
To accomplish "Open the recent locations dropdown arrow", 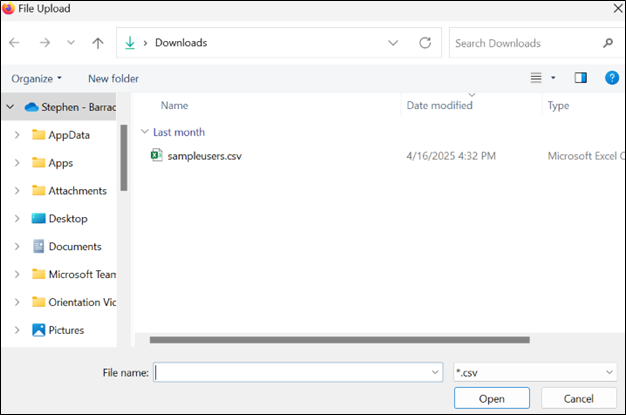I will 70,43.
